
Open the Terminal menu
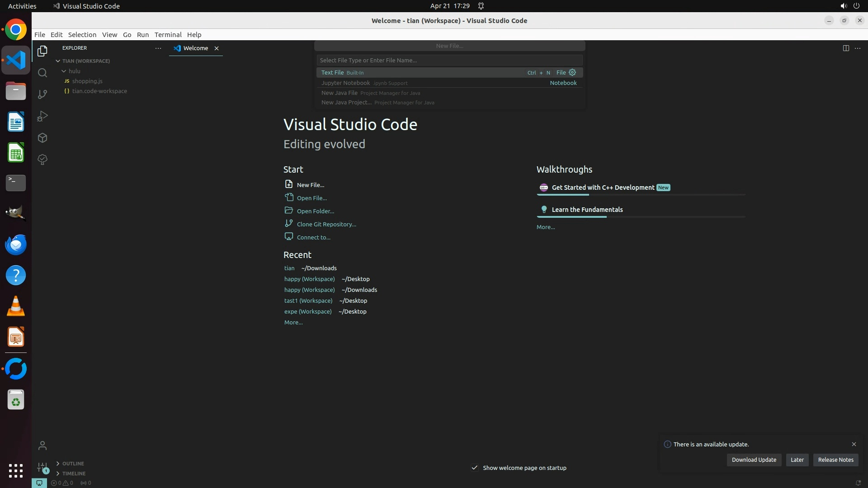pyautogui.click(x=168, y=35)
